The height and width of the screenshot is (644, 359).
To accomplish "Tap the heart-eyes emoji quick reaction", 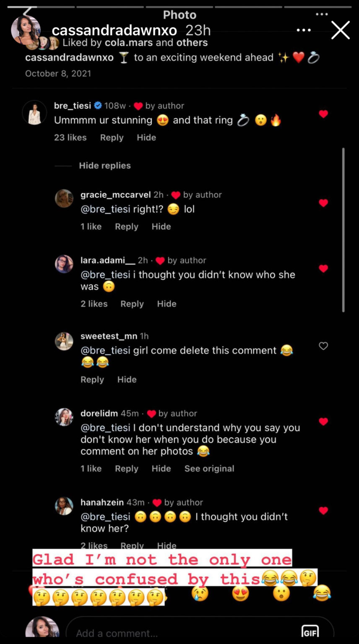I will click(240, 593).
